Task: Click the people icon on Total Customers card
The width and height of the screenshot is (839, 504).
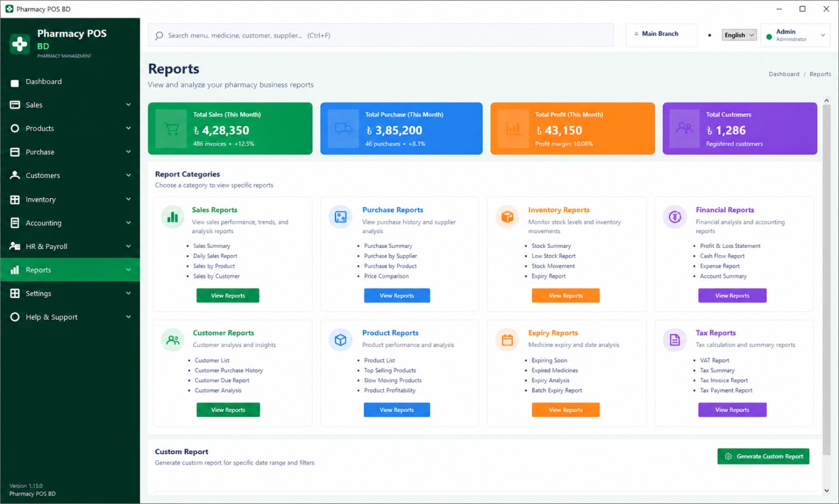Action: tap(684, 129)
